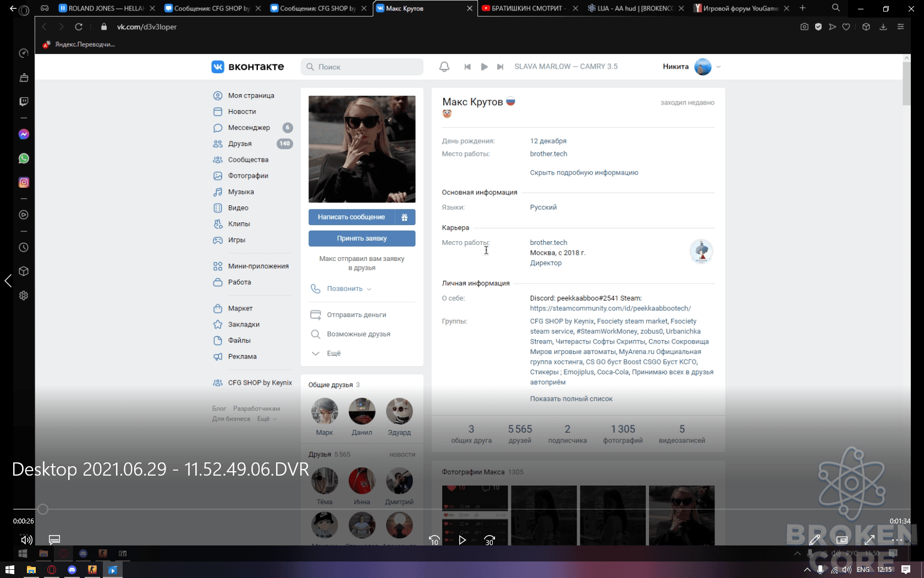Open Макс Крутов profile photo
This screenshot has height=578, width=924.
click(362, 149)
